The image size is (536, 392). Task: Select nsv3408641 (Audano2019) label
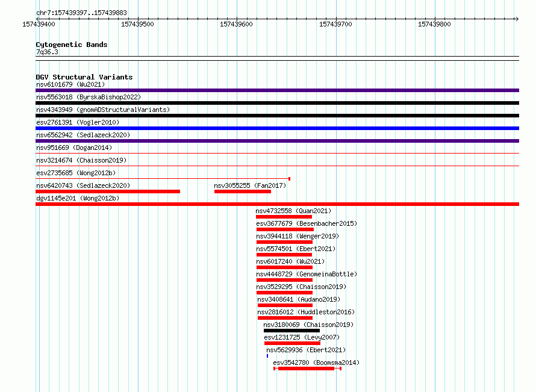point(299,299)
